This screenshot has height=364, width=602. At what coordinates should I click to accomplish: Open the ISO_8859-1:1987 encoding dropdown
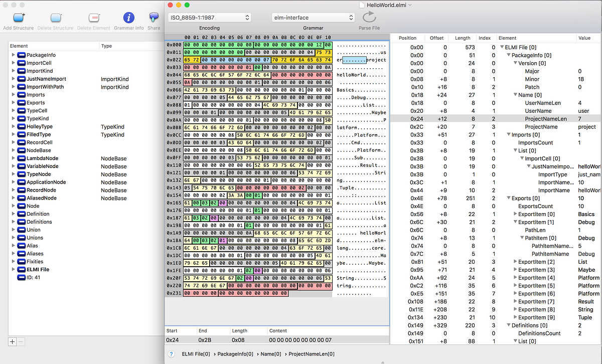209,17
